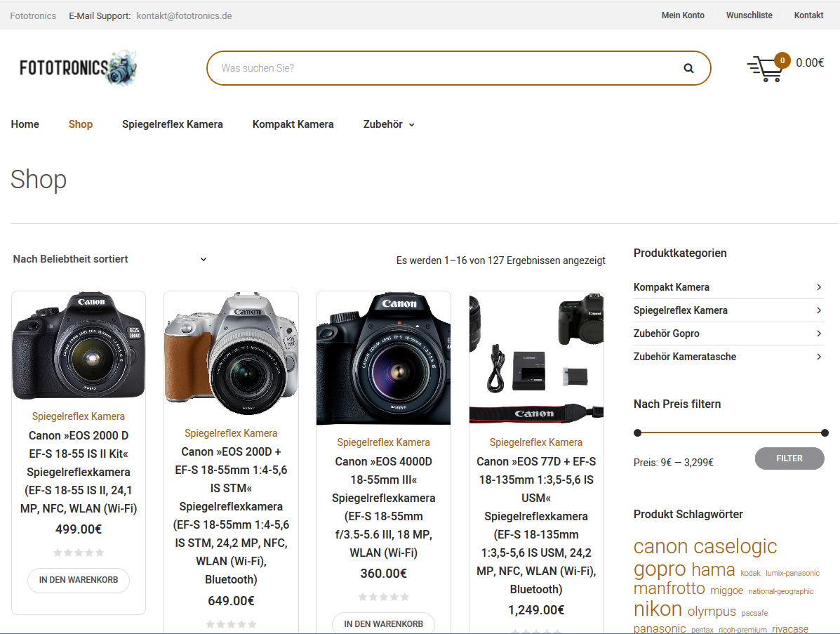Click the olympus tag
The width and height of the screenshot is (840, 634).
712,612
